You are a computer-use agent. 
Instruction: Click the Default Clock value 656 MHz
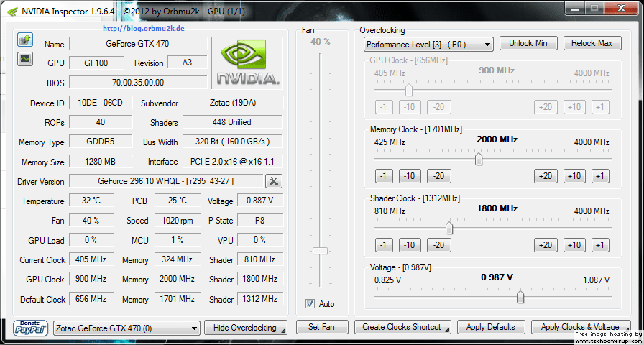(x=91, y=298)
